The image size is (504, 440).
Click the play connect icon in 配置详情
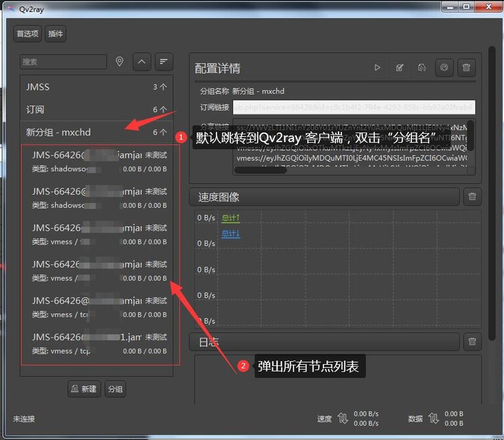(x=377, y=68)
